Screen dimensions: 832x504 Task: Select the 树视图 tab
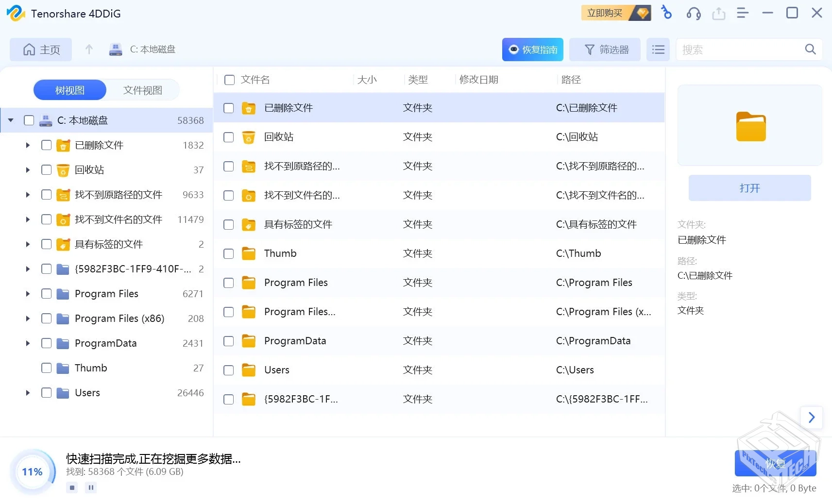coord(69,90)
